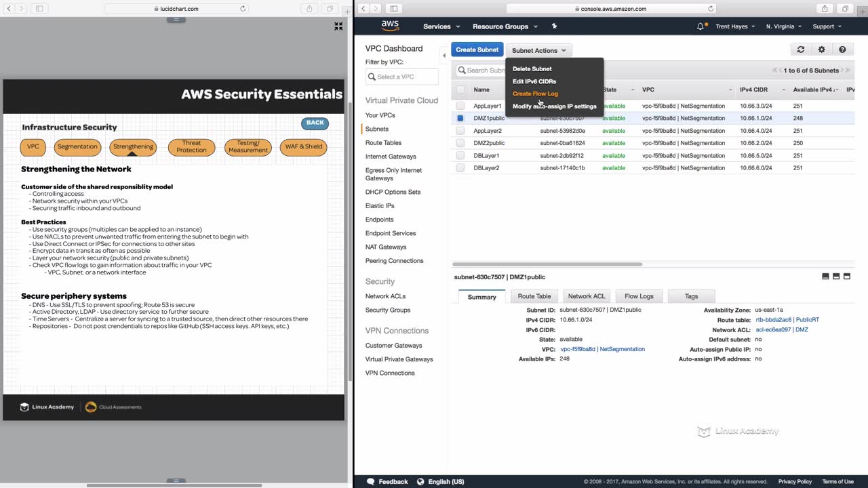This screenshot has height=488, width=868.
Task: Refresh the subnet list
Action: coord(801,49)
